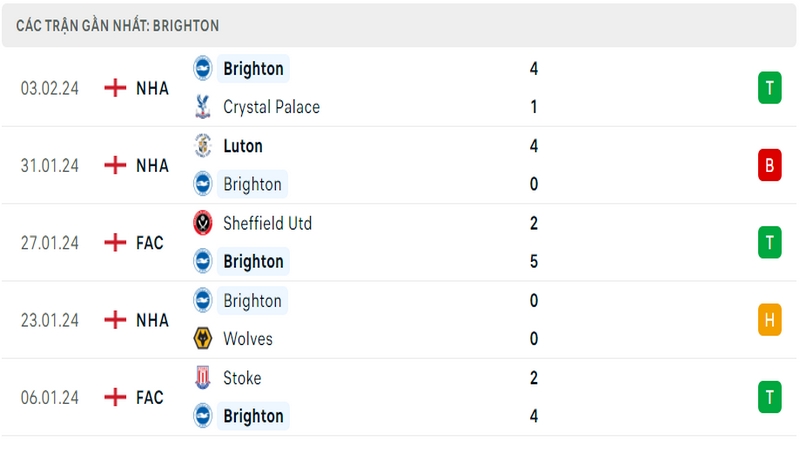Select Luton team name
Screen dimensions: 800x450
pyautogui.click(x=243, y=146)
